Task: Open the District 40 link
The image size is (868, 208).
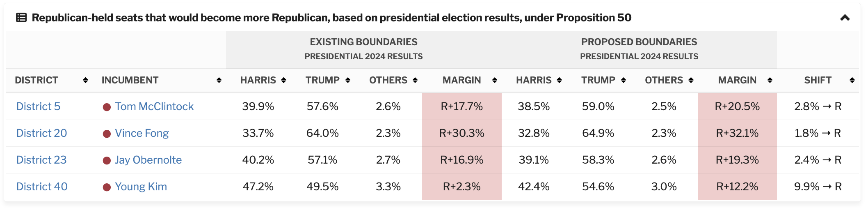Action: (42, 187)
